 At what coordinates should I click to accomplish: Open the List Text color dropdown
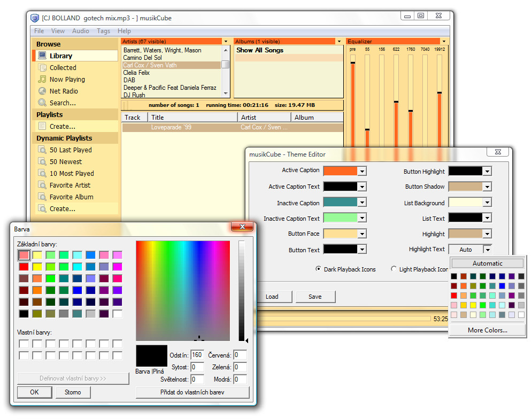point(487,218)
